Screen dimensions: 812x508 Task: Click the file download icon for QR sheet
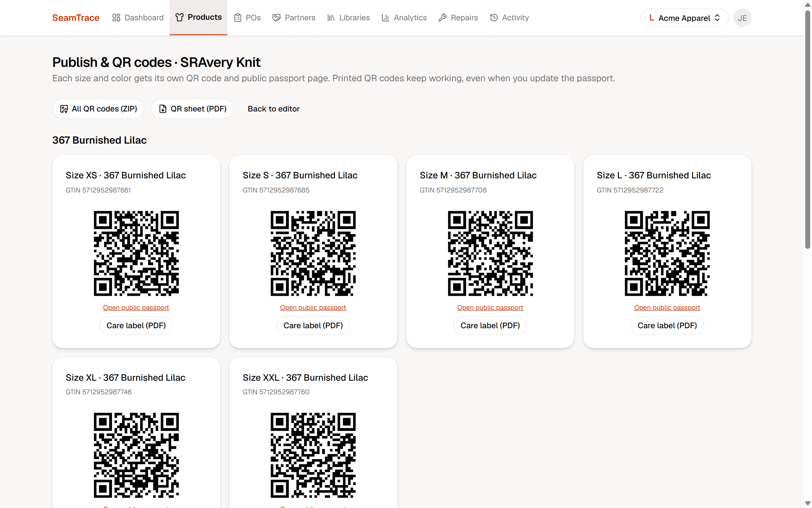(x=163, y=109)
